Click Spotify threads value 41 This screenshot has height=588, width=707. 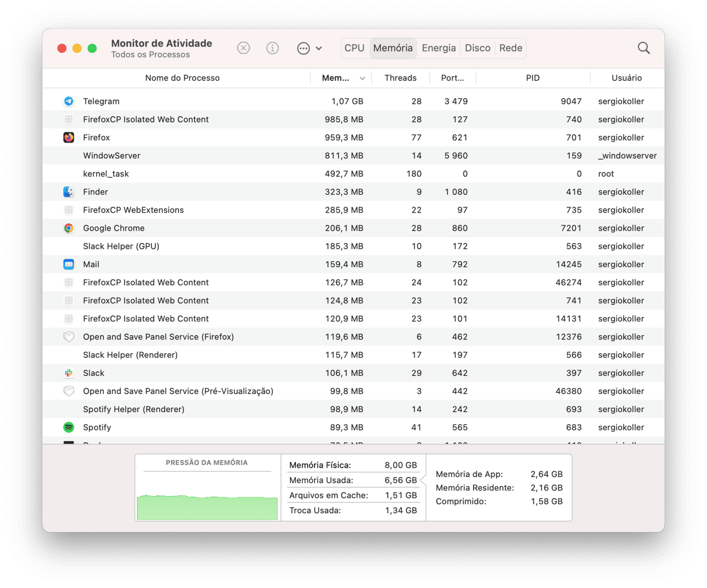[416, 428]
